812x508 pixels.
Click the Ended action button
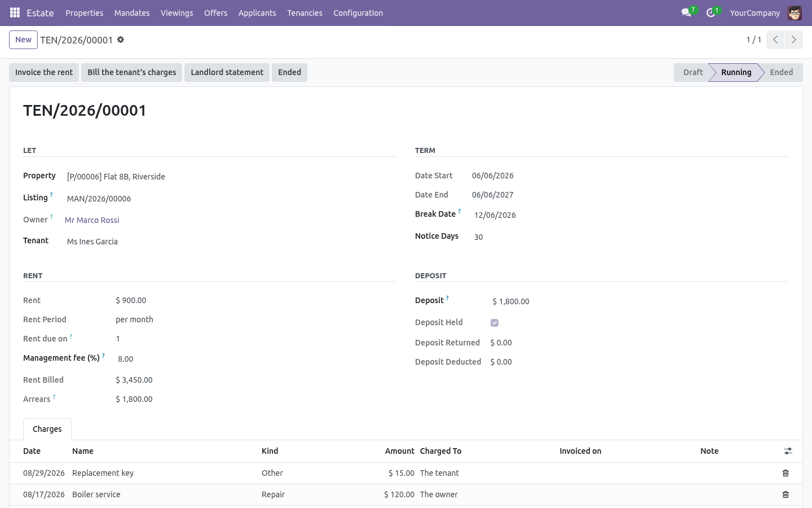(289, 72)
